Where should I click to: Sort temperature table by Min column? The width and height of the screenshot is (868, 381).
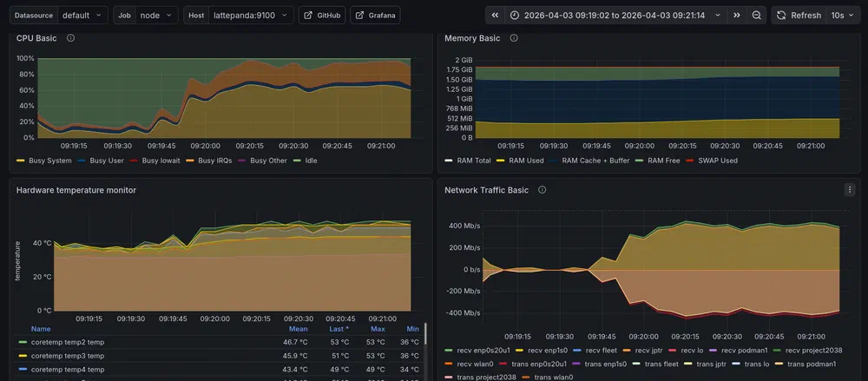(412, 329)
